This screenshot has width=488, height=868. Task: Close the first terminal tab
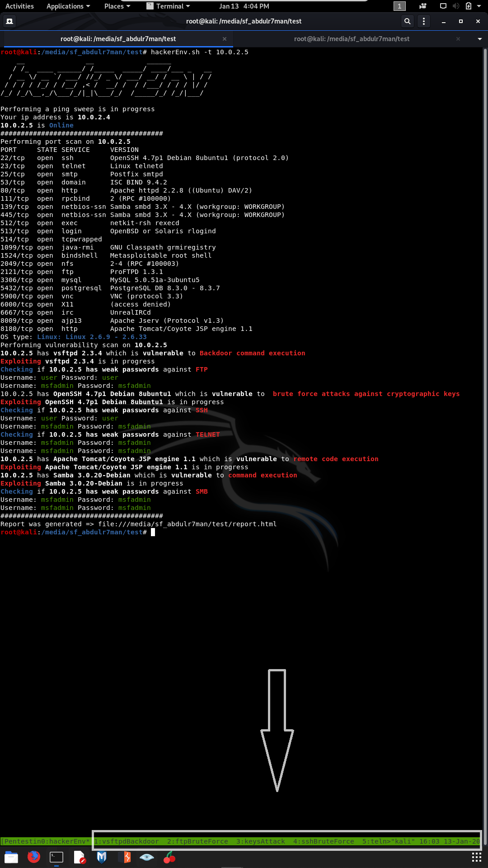[225, 39]
